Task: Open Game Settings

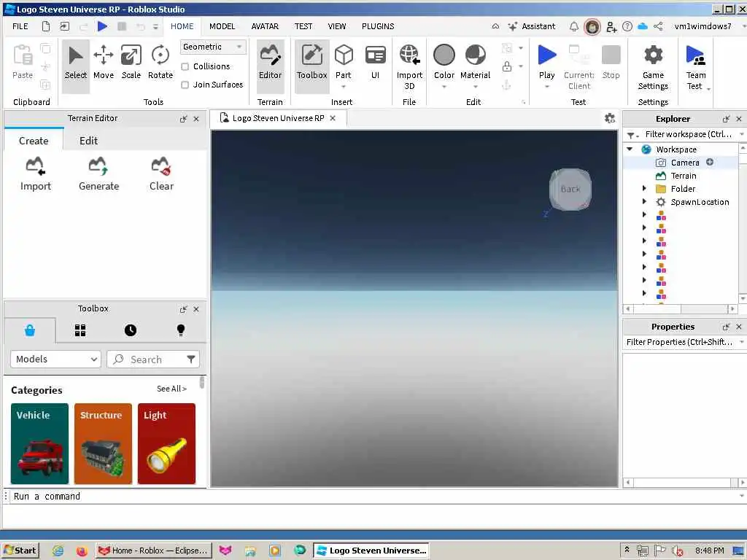Action: pyautogui.click(x=653, y=66)
